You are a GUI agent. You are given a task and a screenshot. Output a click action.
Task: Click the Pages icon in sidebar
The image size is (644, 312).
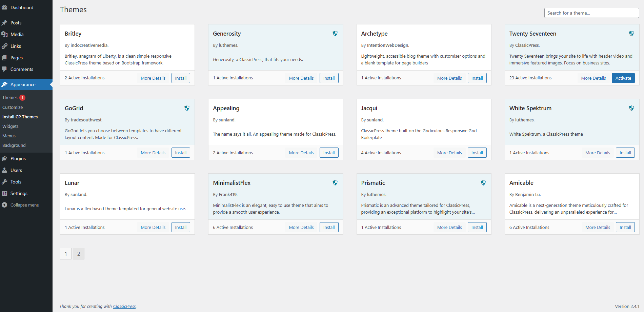(4, 58)
